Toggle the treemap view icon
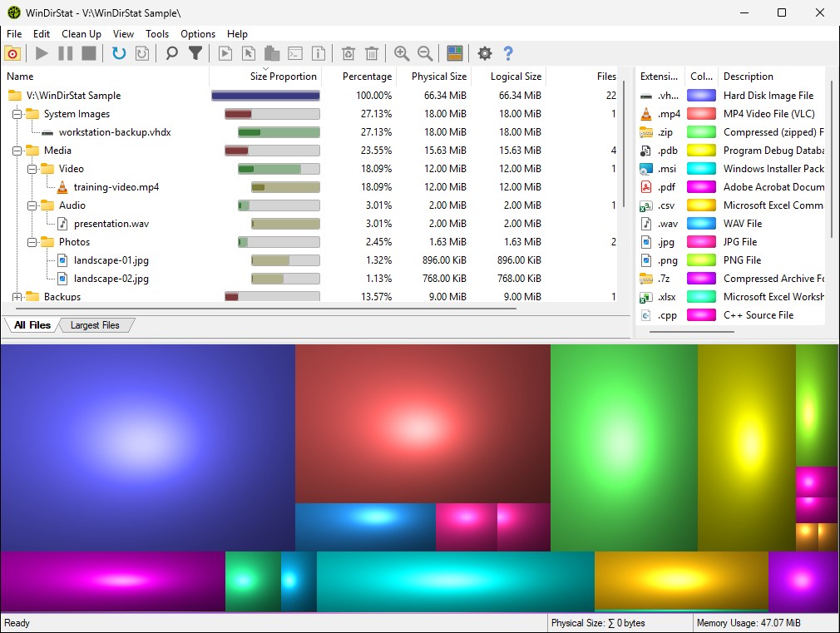Screen dimensions: 840x633 [455, 53]
